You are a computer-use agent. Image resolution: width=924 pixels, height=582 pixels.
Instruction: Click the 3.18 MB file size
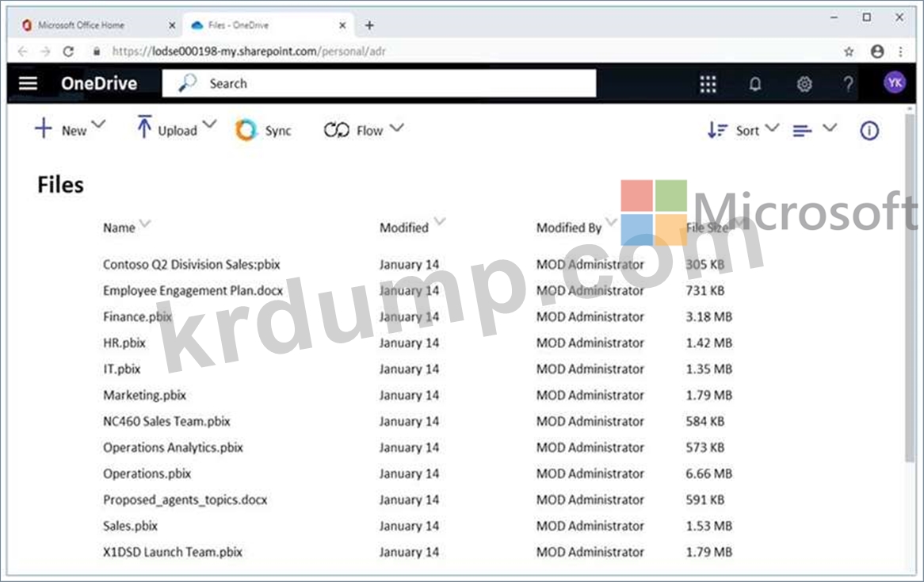(709, 316)
